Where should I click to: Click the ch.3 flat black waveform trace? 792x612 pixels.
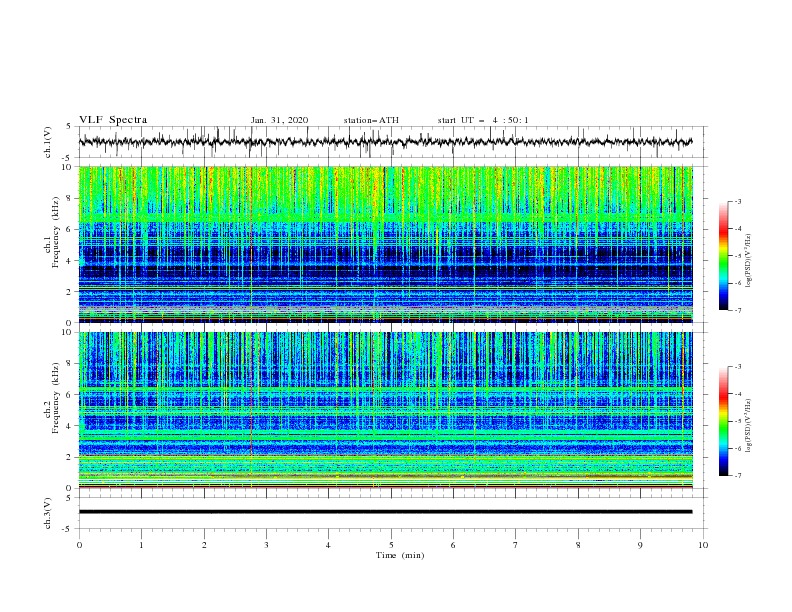(385, 512)
